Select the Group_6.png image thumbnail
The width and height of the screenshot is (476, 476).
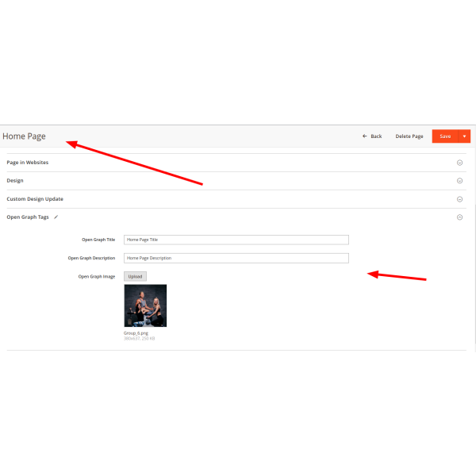click(x=145, y=305)
